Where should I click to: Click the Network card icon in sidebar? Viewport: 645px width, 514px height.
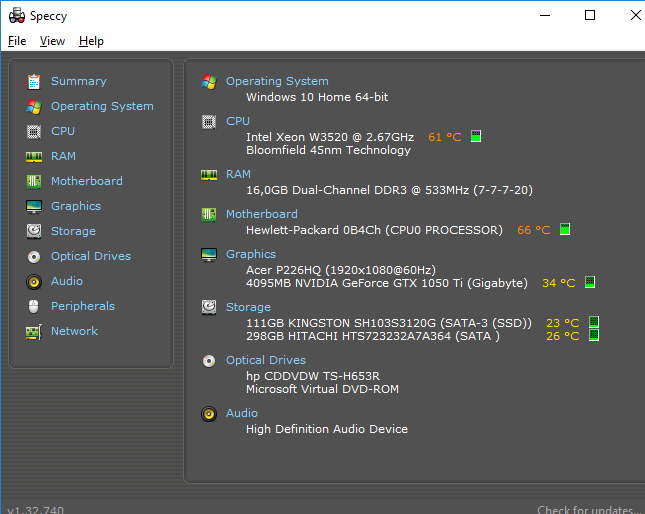click(34, 332)
